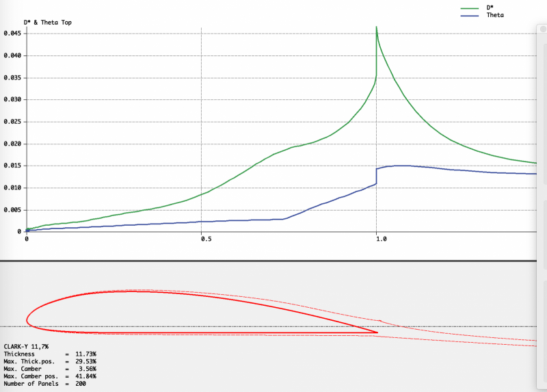The image size is (547, 392).
Task: Select the D* legend label
Action: 490,8
